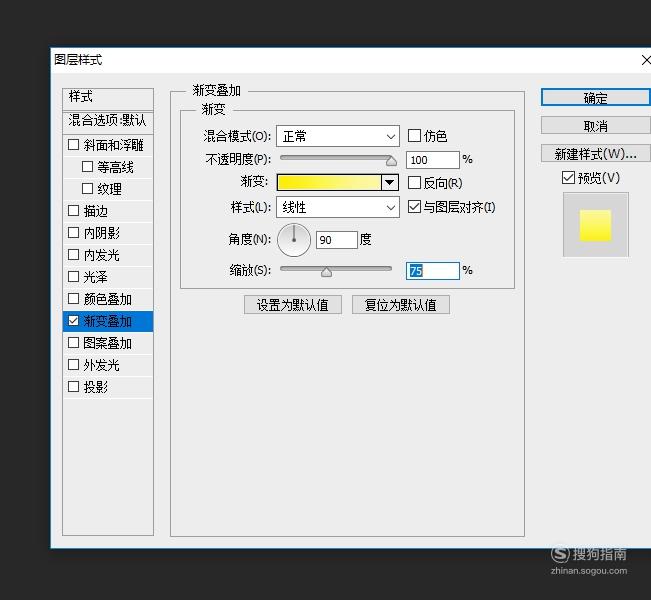This screenshot has height=600, width=651.
Task: Click the 确定 button
Action: [x=595, y=98]
